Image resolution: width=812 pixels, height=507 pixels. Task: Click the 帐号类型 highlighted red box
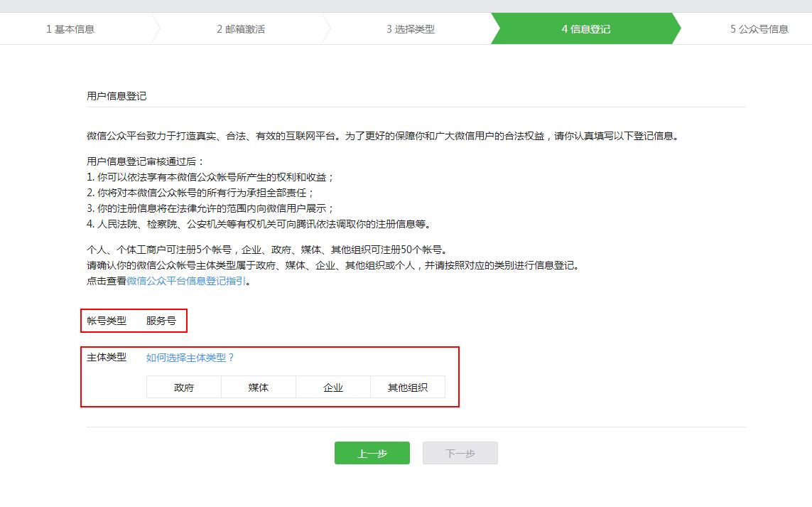tap(135, 321)
